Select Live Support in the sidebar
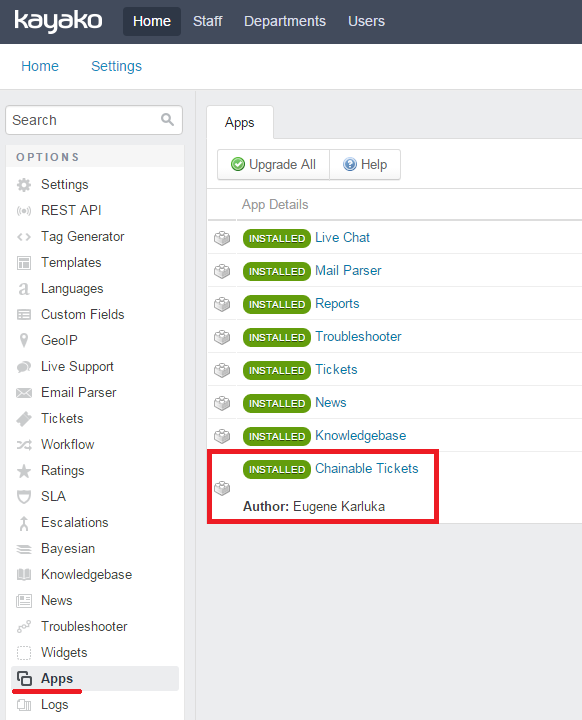The width and height of the screenshot is (582, 720). (x=77, y=366)
